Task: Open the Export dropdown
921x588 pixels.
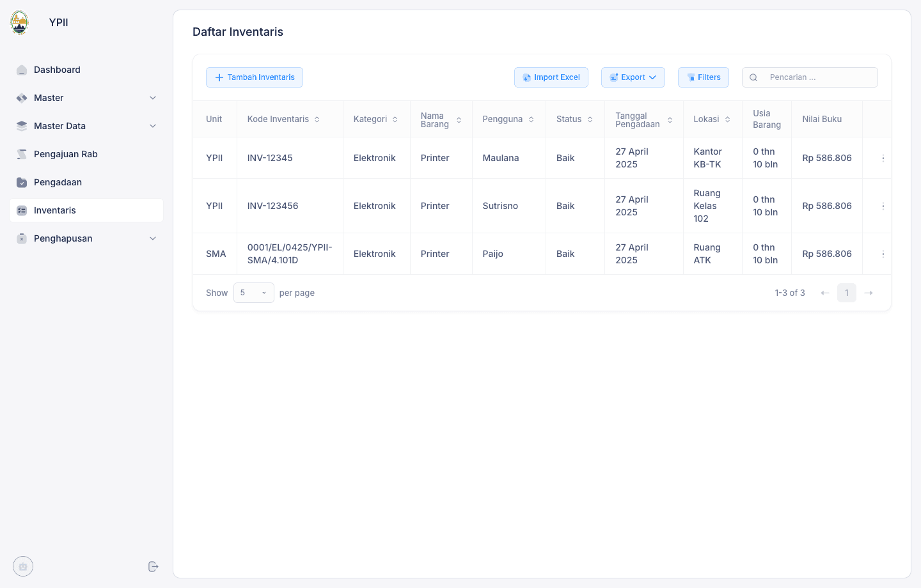Action: [x=633, y=77]
